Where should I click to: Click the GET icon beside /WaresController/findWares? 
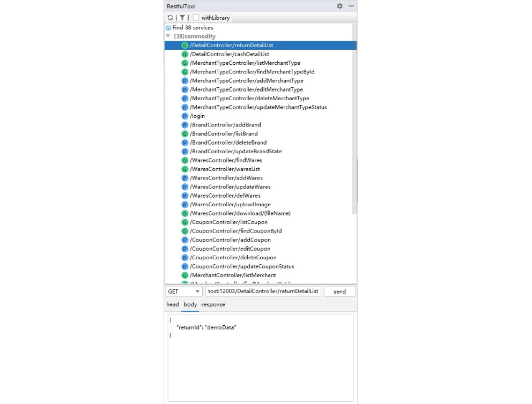(x=185, y=160)
